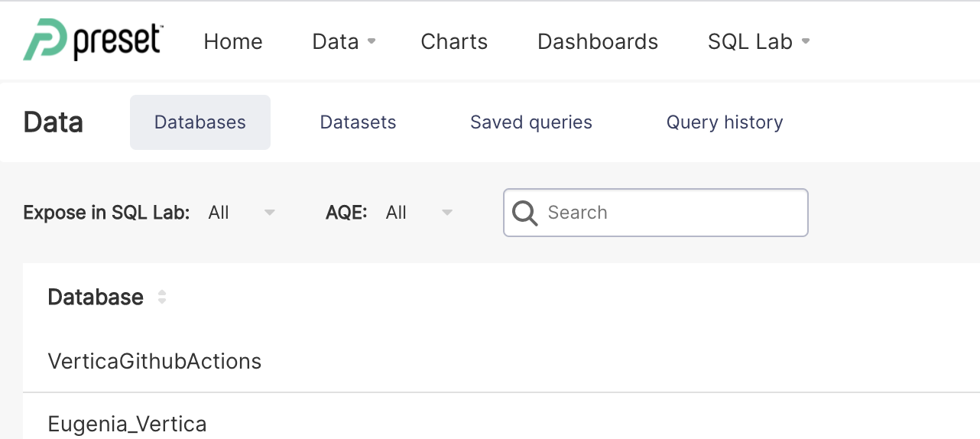Image resolution: width=980 pixels, height=439 pixels.
Task: Click the Search input field
Action: click(x=656, y=213)
